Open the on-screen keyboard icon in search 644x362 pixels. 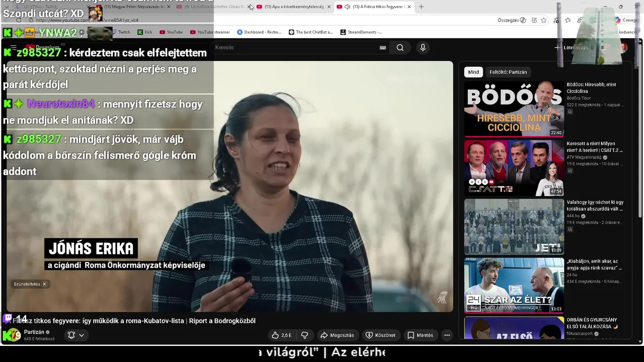(x=383, y=48)
